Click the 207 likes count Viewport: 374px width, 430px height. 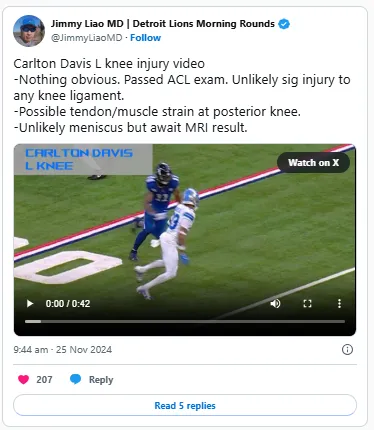click(44, 379)
